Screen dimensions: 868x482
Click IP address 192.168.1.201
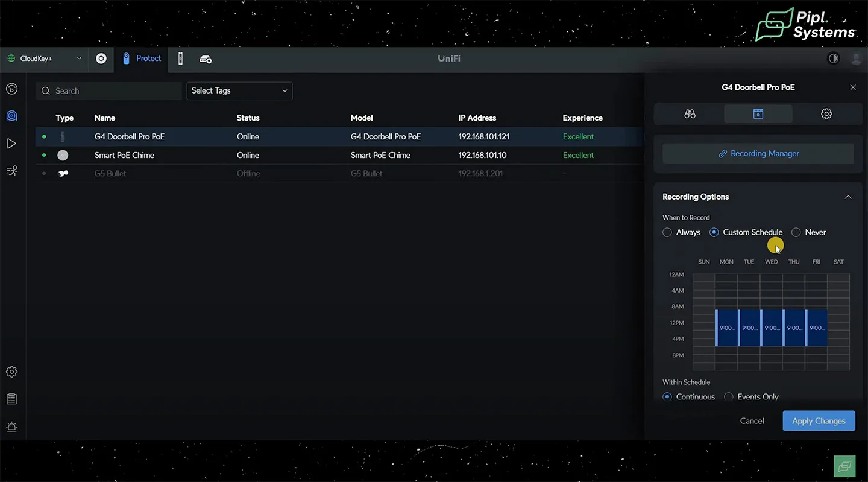[x=480, y=174]
